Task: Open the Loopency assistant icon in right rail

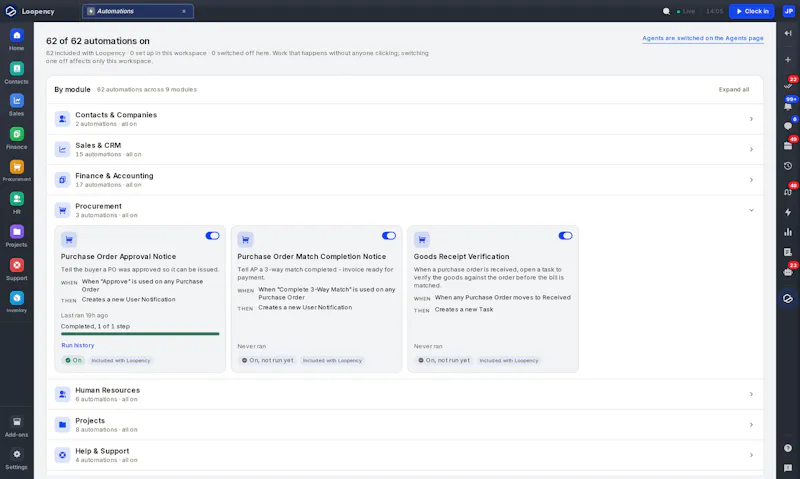Action: 788,298
